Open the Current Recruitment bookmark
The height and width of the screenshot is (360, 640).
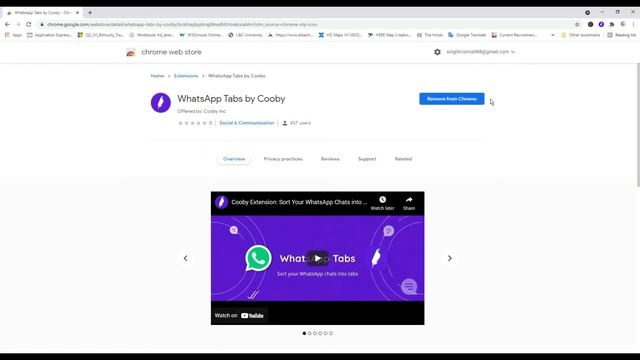coord(514,35)
